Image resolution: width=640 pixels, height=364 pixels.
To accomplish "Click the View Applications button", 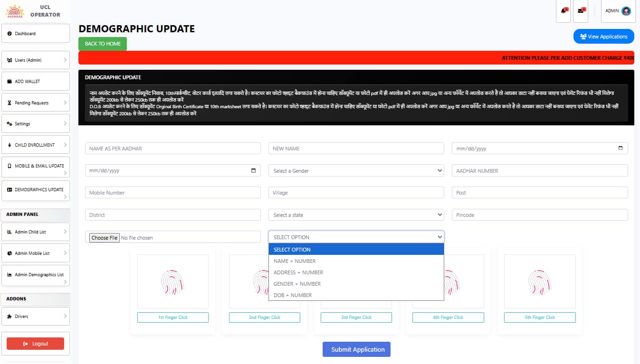I will pos(603,37).
